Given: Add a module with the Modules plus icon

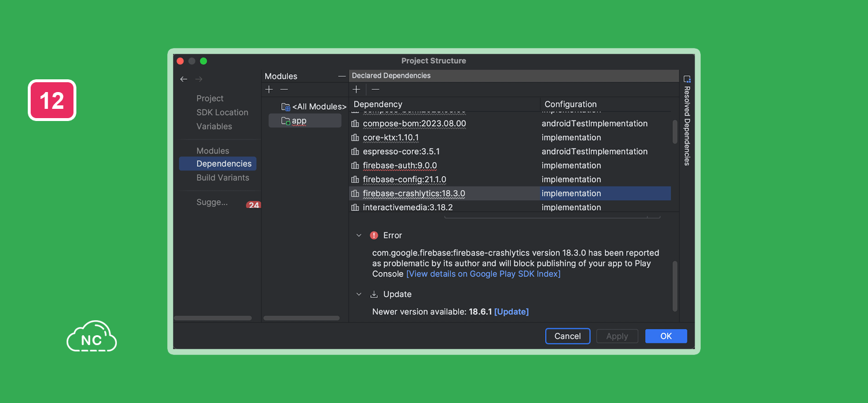Looking at the screenshot, I should tap(269, 89).
